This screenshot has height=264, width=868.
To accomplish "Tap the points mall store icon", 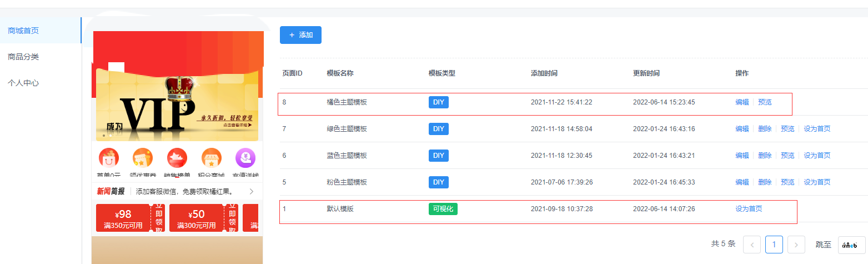I will pyautogui.click(x=211, y=158).
